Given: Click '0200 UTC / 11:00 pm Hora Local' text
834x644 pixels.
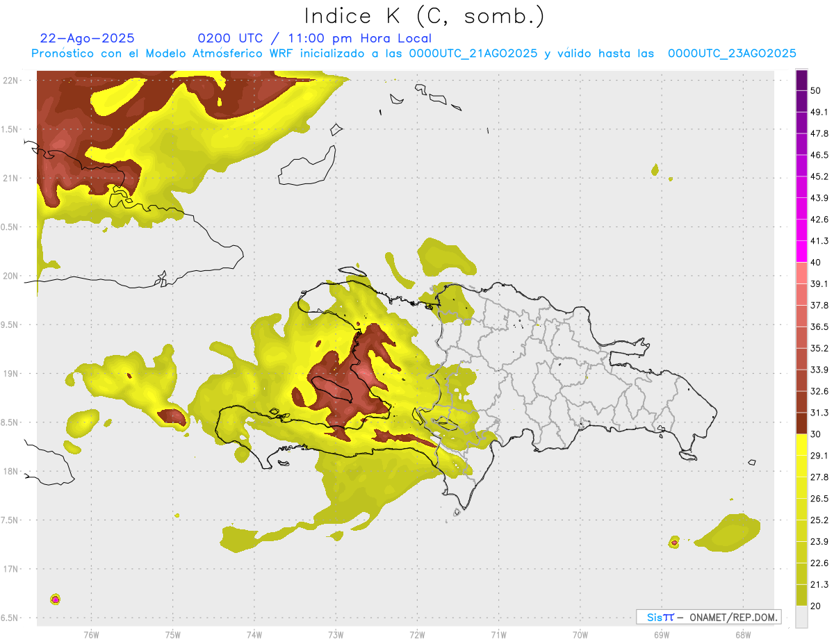Looking at the screenshot, I should coord(315,38).
